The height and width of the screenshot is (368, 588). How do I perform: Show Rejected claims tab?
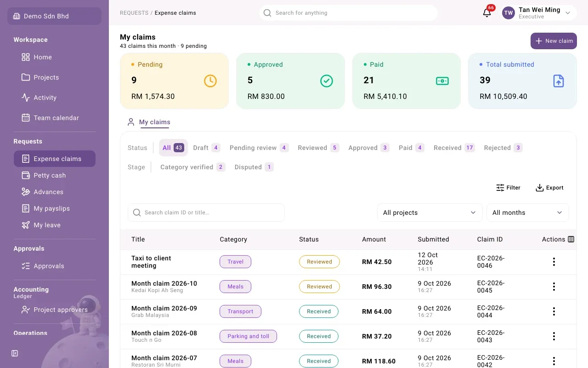tap(503, 148)
